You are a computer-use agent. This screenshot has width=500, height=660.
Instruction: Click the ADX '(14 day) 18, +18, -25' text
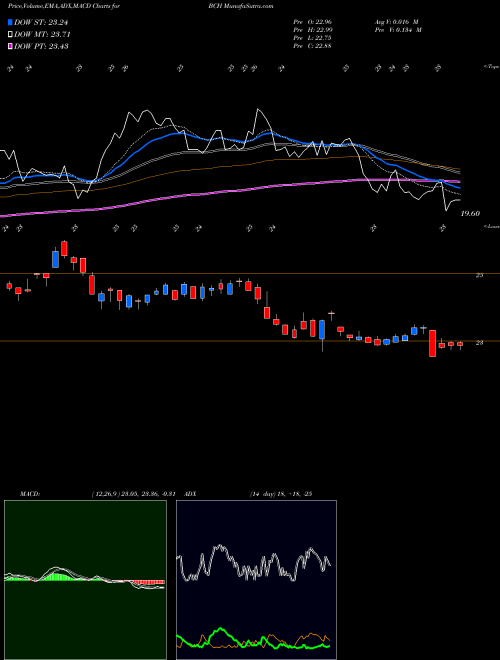(281, 494)
